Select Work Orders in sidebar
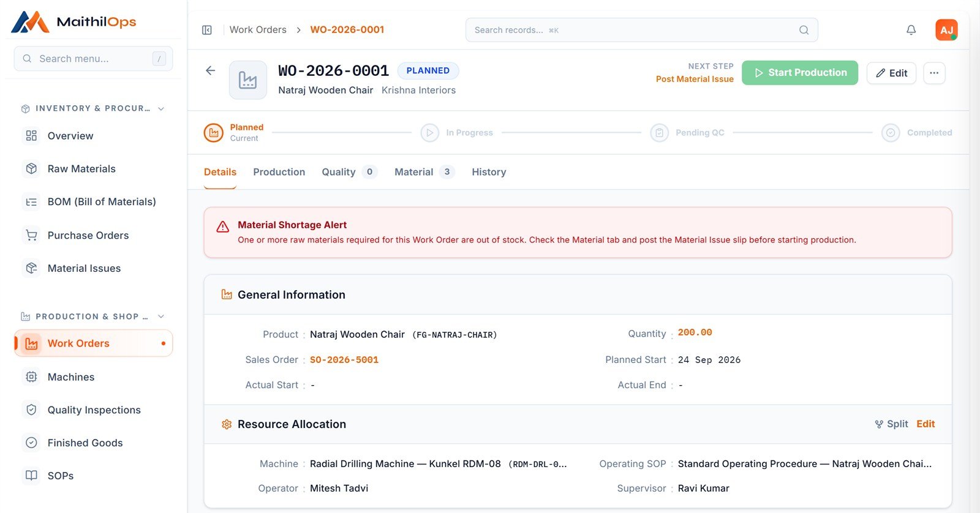Image resolution: width=980 pixels, height=513 pixels. [93, 343]
